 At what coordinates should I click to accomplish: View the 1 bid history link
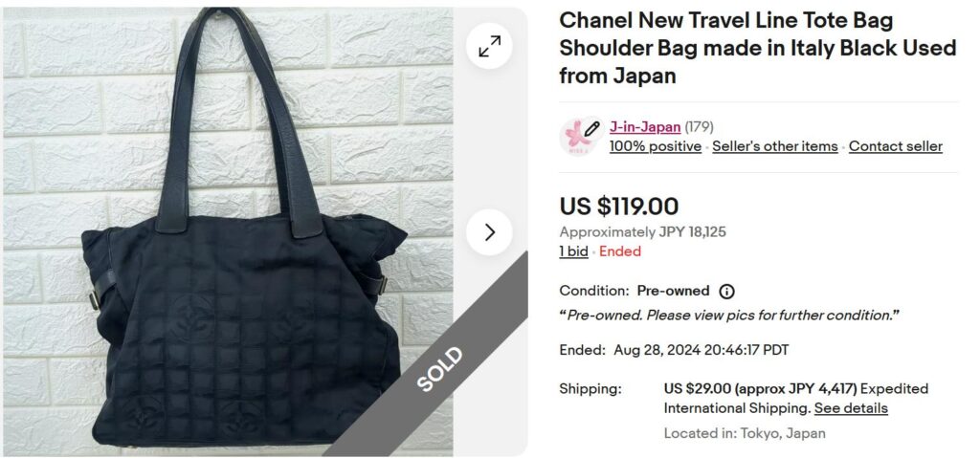click(574, 251)
